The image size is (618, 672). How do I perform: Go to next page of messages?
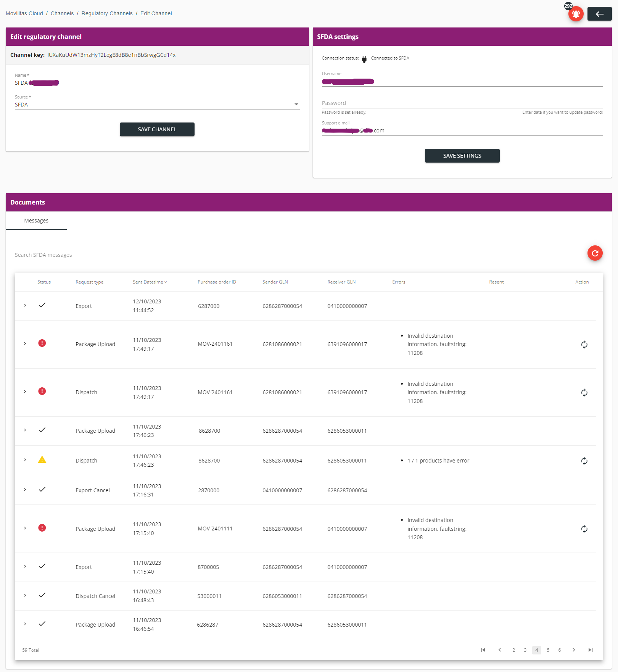[574, 650]
